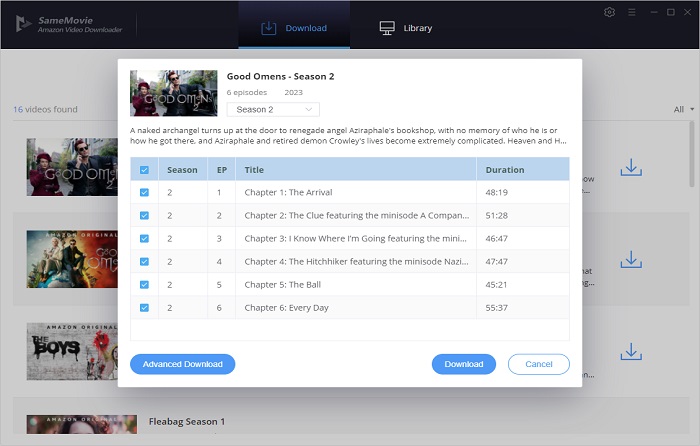This screenshot has width=700, height=446.
Task: Click the duration 47:47
Action: tap(496, 262)
